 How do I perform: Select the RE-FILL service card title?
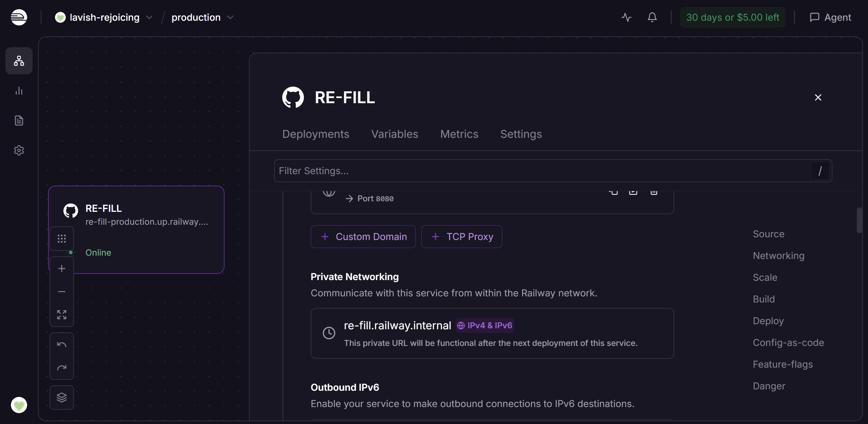103,208
